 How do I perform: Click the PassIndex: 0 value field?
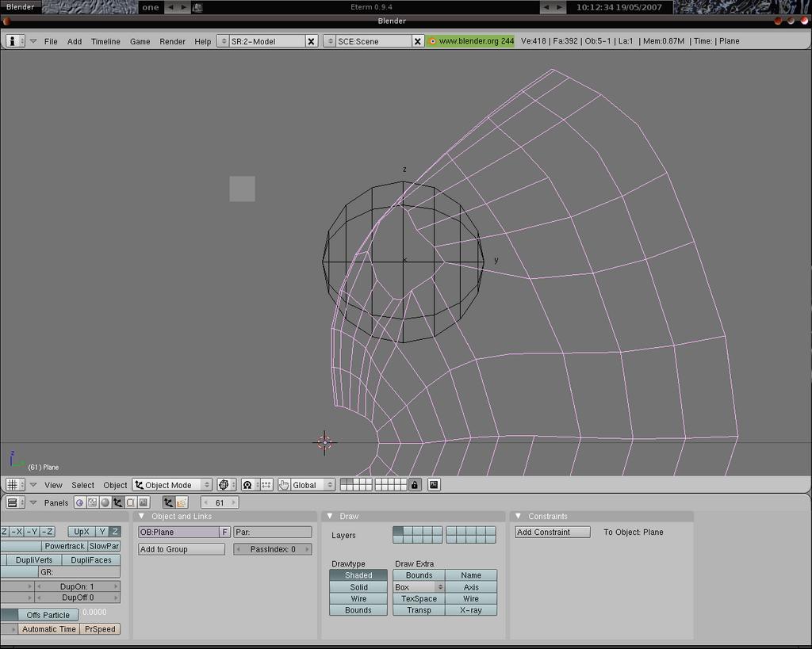pyautogui.click(x=273, y=549)
